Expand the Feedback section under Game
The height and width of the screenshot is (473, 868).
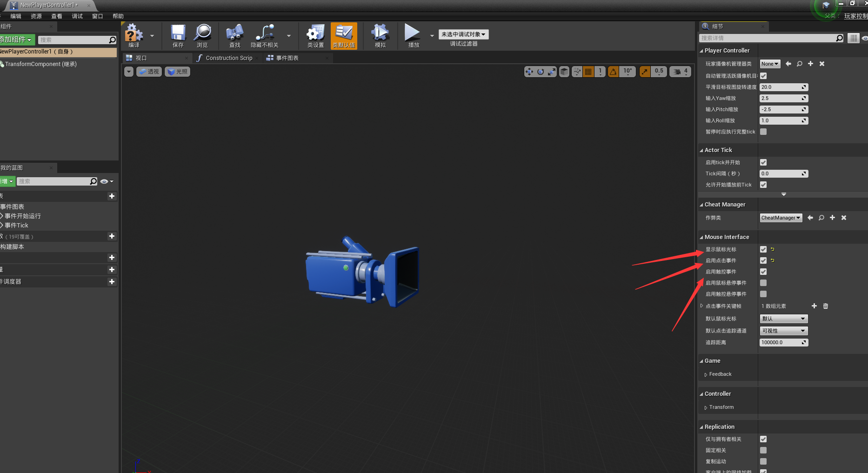pyautogui.click(x=720, y=374)
